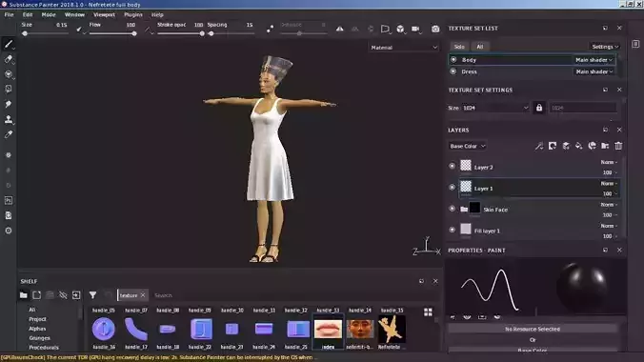Screen dimensions: 644x362
Task: Click the lazy mouse icon beside Spacing
Action: pyautogui.click(x=270, y=29)
